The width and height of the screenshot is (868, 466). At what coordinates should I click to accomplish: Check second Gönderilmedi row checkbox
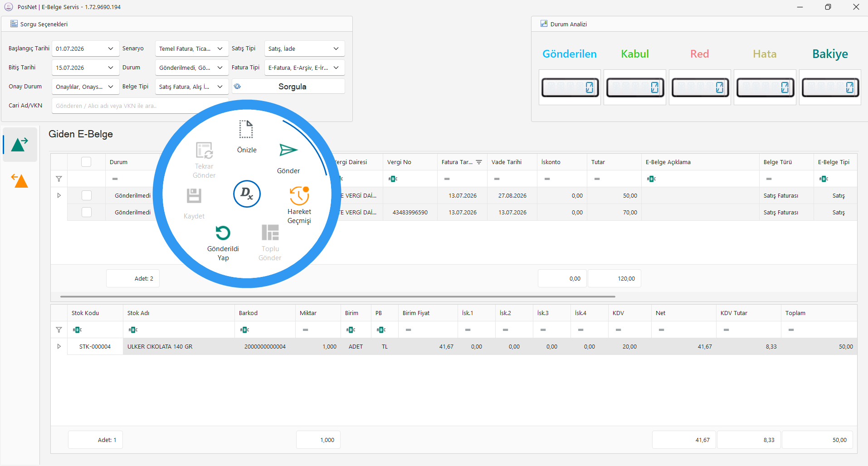point(87,212)
